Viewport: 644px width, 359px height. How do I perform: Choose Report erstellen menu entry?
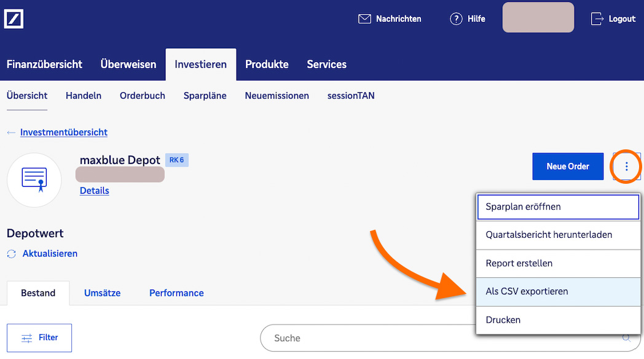click(x=558, y=263)
